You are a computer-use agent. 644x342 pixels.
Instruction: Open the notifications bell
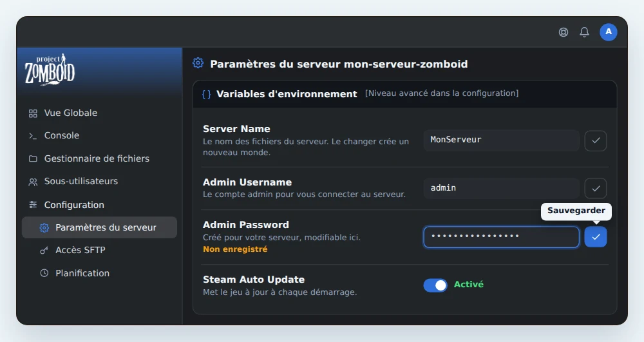585,32
